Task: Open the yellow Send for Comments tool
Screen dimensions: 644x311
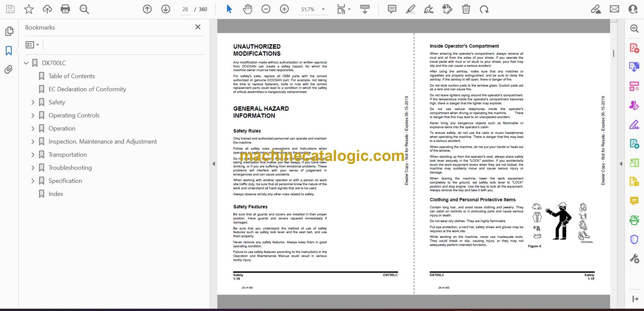Action: (x=634, y=182)
